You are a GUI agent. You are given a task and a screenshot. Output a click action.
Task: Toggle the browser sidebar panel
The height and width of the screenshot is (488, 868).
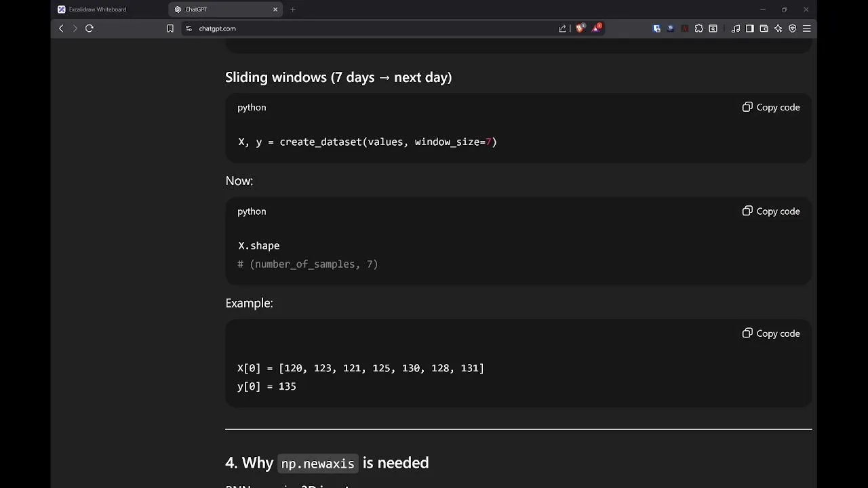tap(749, 28)
